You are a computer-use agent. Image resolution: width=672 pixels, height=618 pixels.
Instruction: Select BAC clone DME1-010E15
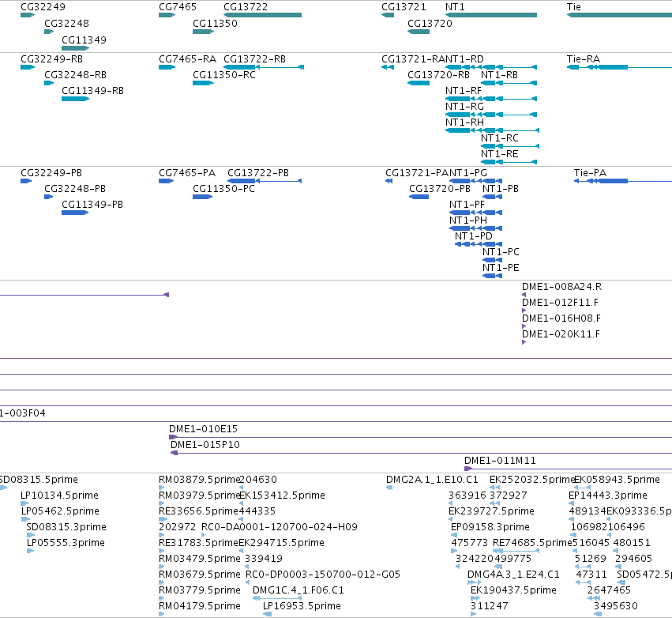203,429
